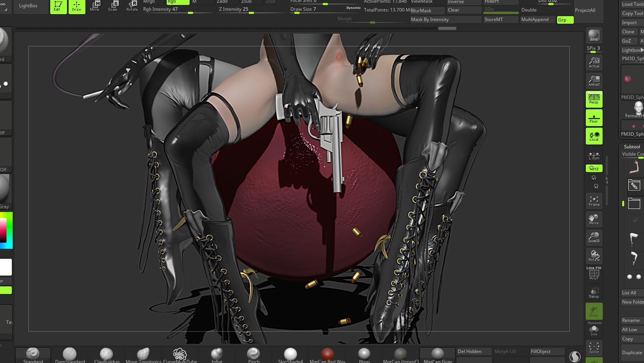Toggle the Floor grid
Viewport: 644px width, 363px height.
(x=594, y=118)
